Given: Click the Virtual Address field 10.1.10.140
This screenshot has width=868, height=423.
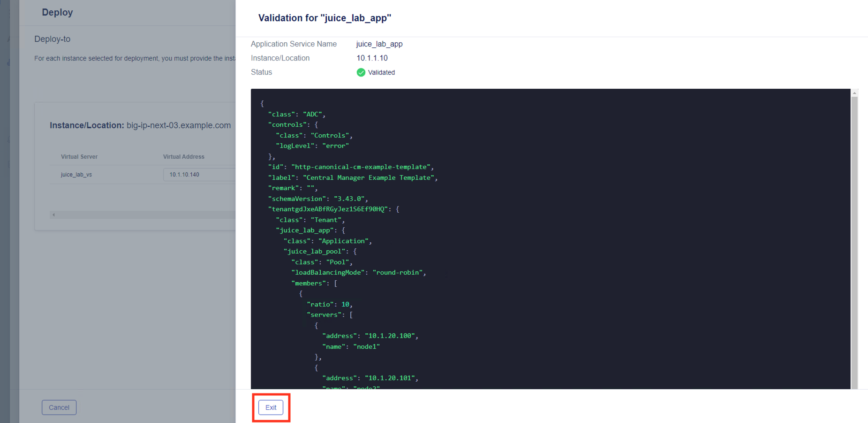Looking at the screenshot, I should pyautogui.click(x=199, y=175).
